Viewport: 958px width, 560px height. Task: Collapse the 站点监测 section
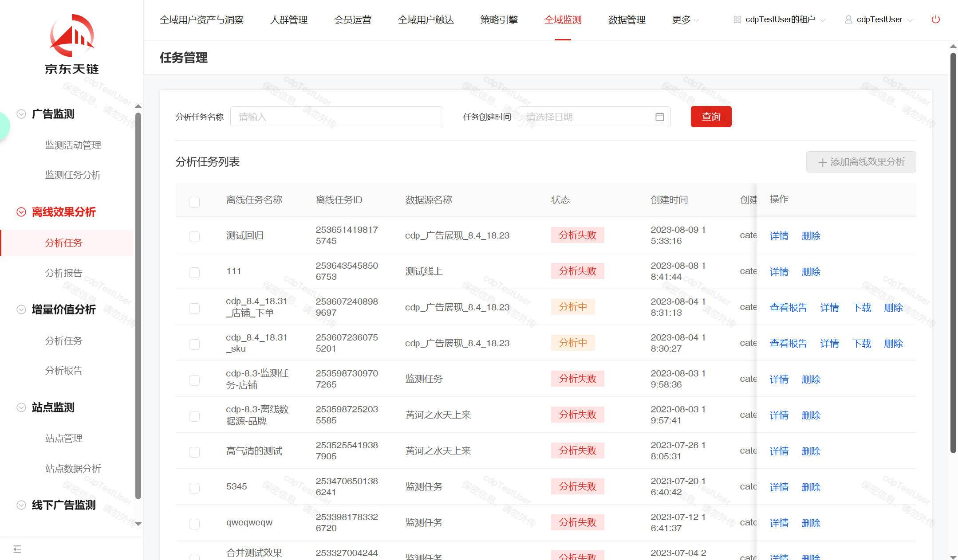pos(21,407)
